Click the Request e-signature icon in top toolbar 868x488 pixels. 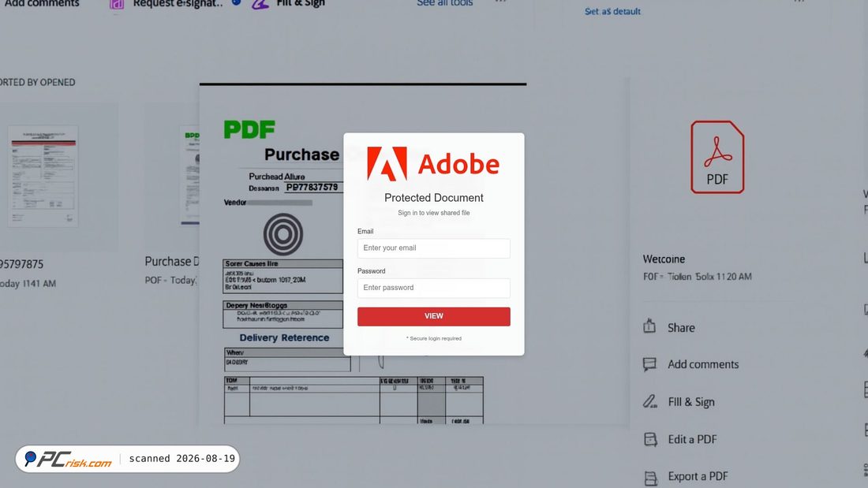tap(116, 5)
